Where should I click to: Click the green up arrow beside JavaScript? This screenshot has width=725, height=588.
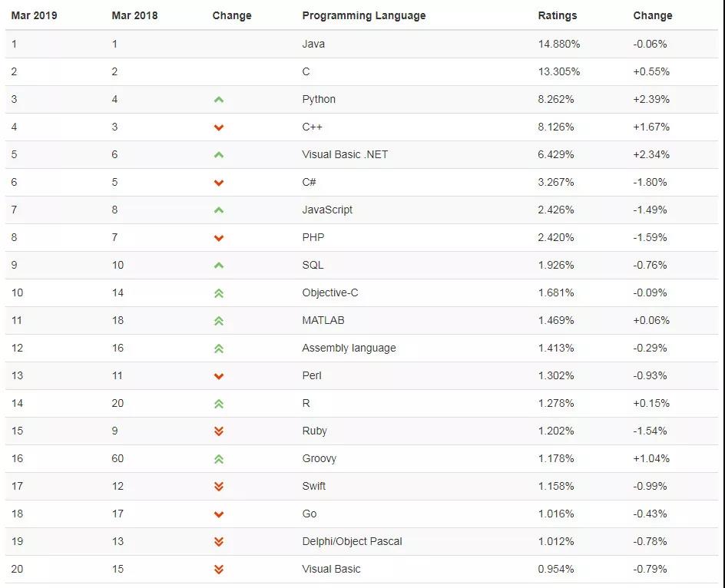[x=219, y=210]
